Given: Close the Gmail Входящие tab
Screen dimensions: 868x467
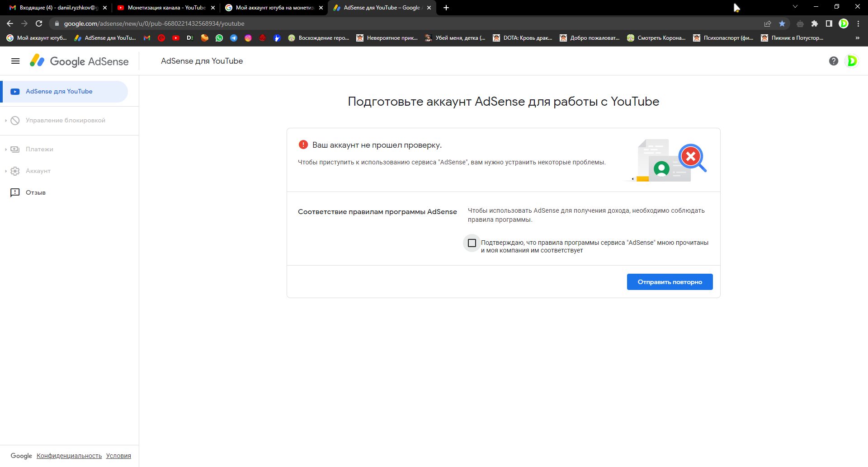Looking at the screenshot, I should pos(105,8).
